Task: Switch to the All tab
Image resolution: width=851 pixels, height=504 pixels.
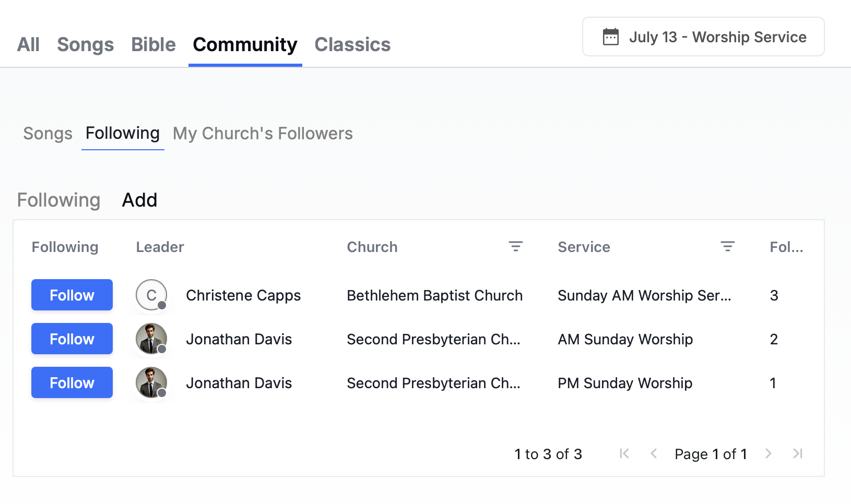Action: [x=28, y=45]
